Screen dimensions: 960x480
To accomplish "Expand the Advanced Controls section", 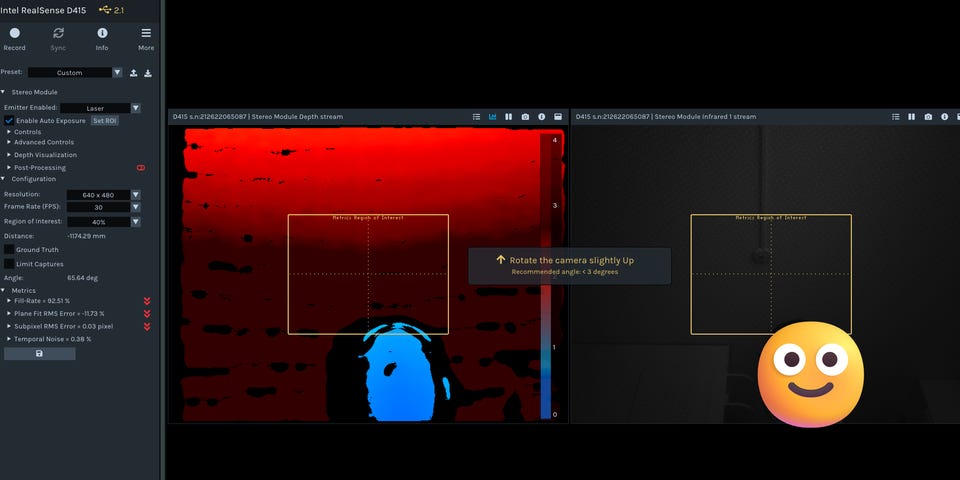I will [9, 142].
